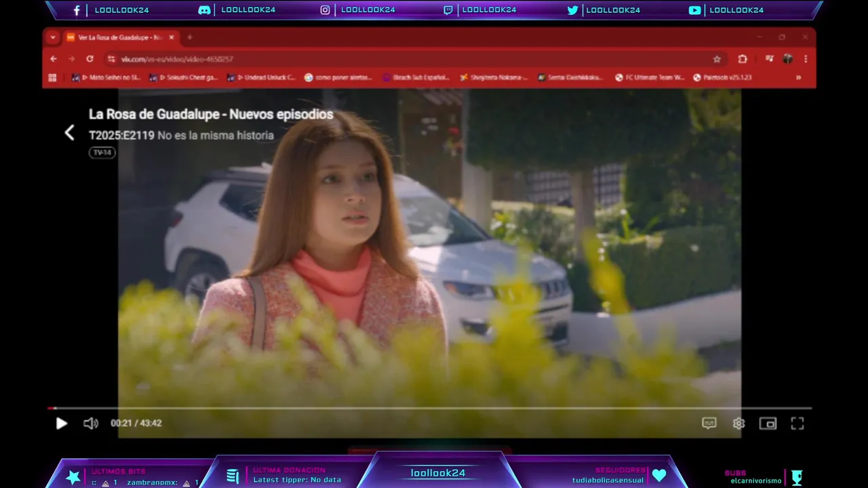Screen dimensions: 868x488
Task: Open the Undead Unluck bookmark
Action: (x=262, y=77)
